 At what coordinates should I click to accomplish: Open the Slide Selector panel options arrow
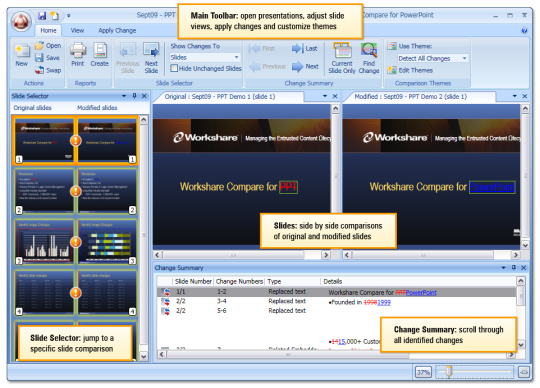click(x=124, y=96)
